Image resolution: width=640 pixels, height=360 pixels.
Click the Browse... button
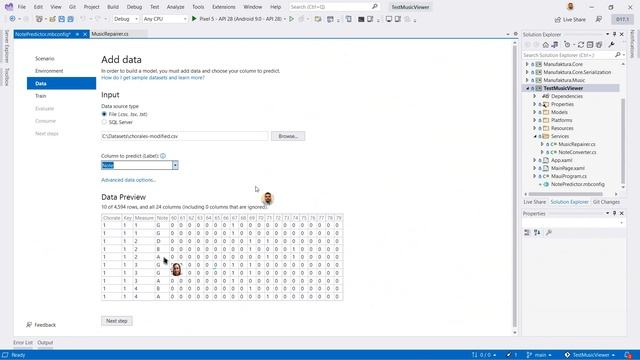(288, 136)
